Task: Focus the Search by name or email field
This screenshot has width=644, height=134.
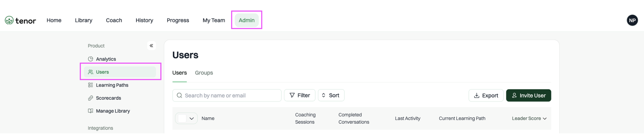Action: point(227,95)
